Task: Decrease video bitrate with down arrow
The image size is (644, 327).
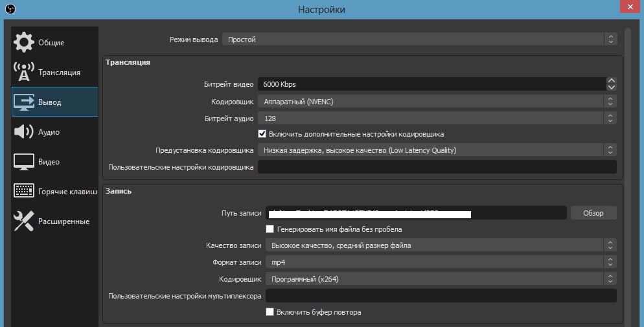Action: (611, 87)
